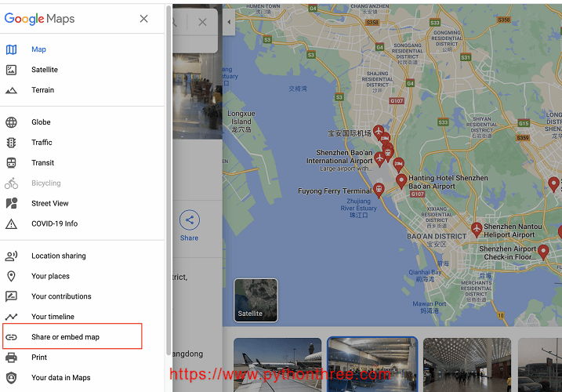
Task: Open Your places
Action: [82, 276]
